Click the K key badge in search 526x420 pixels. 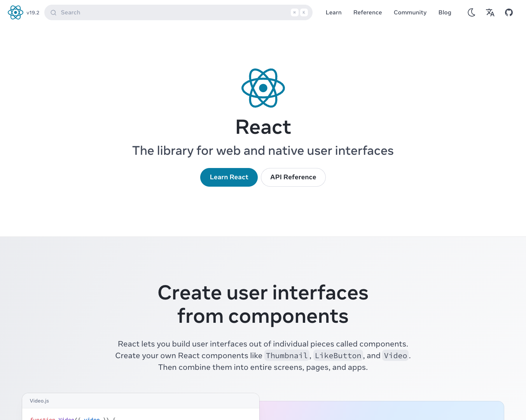pyautogui.click(x=304, y=12)
